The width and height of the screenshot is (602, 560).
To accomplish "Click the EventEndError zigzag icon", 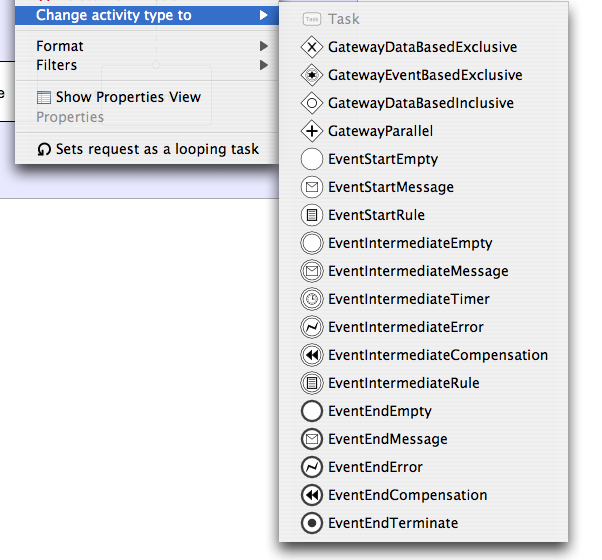I will [x=312, y=467].
